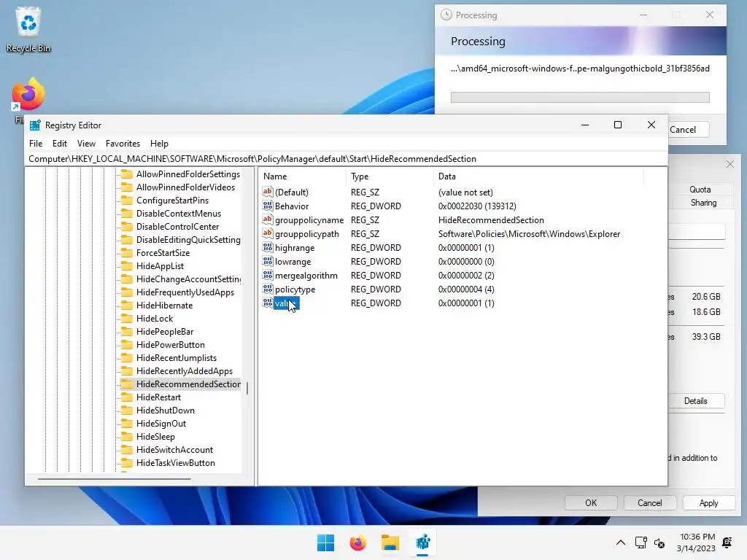Click the policytype DWORD value icon
747x560 pixels.
pos(267,289)
